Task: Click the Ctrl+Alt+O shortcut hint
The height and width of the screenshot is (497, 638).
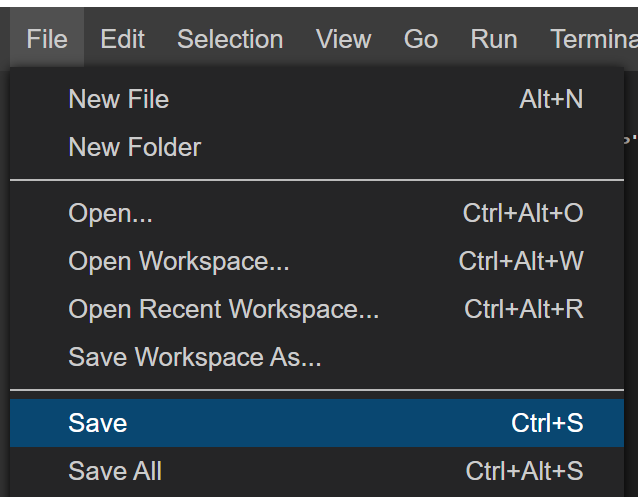Action: [x=523, y=213]
